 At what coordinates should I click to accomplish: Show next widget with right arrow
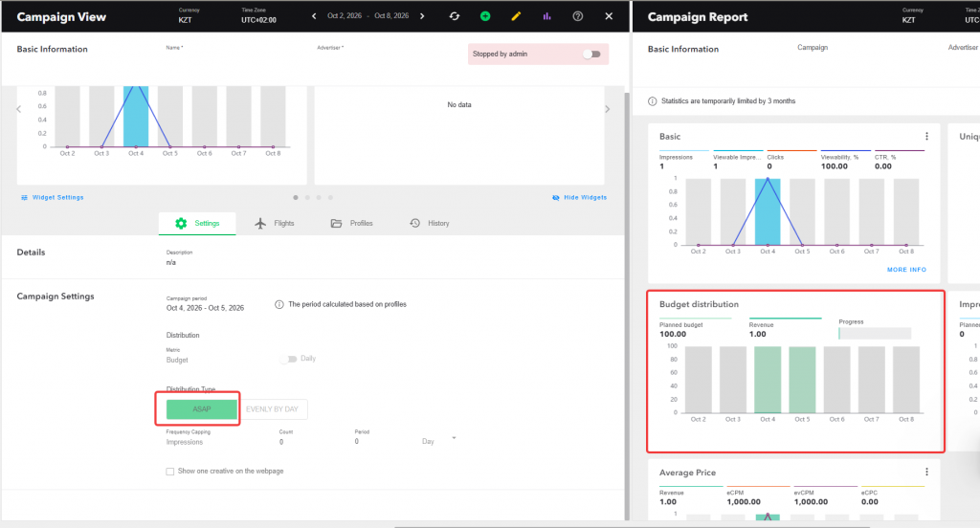tap(608, 109)
